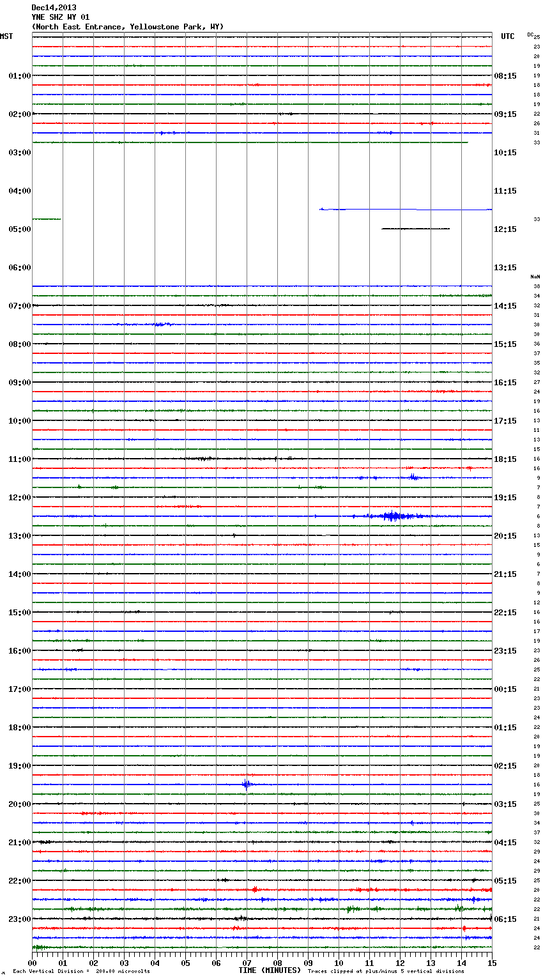The width and height of the screenshot is (543, 980).
Task: Click the 09:15 UTC time label
Action: pyautogui.click(x=505, y=114)
